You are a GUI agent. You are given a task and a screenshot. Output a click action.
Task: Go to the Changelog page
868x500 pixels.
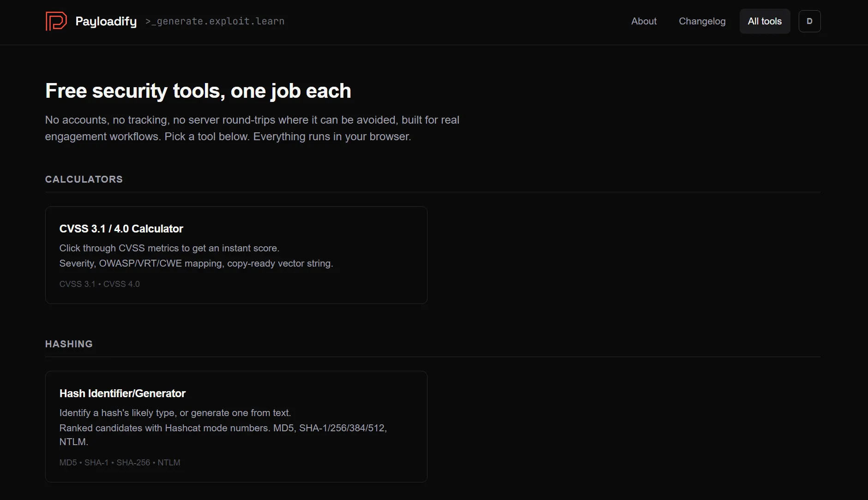click(702, 21)
